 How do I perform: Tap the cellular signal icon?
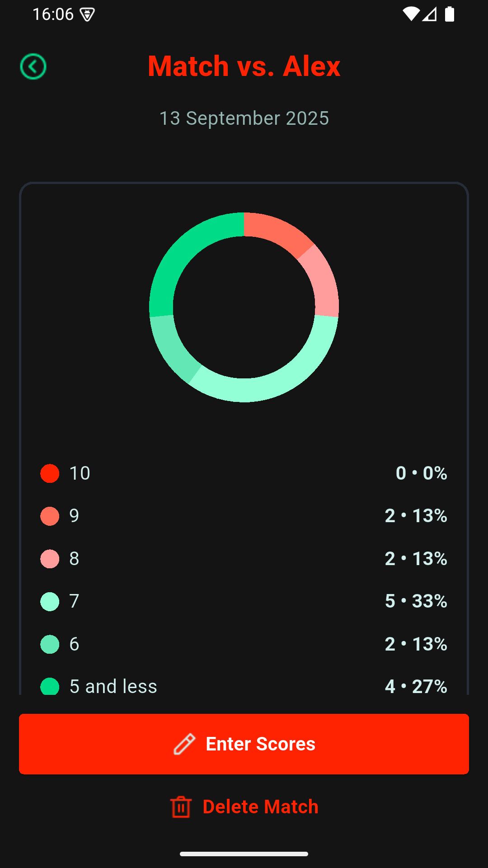pyautogui.click(x=429, y=14)
